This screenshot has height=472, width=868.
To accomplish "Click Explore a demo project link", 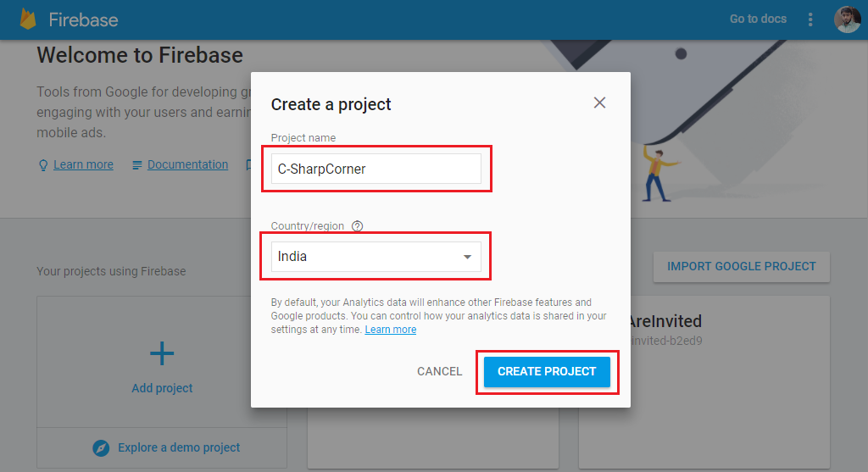I will point(179,447).
